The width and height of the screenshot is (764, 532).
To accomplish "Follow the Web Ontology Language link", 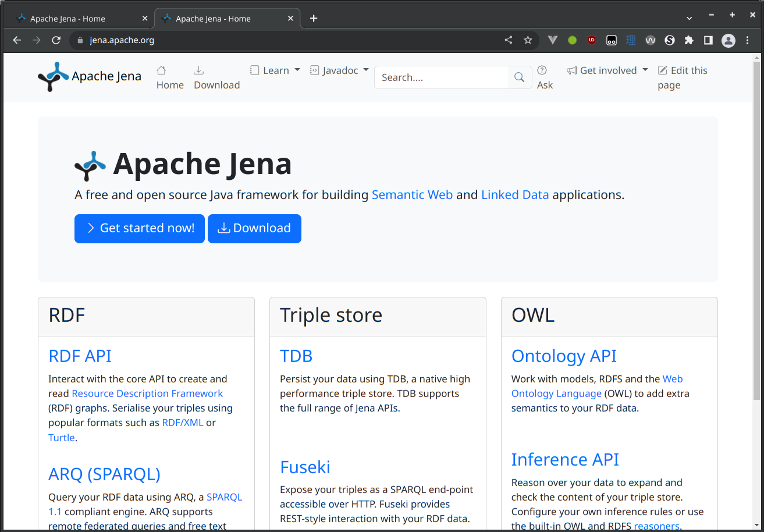I will pos(556,393).
